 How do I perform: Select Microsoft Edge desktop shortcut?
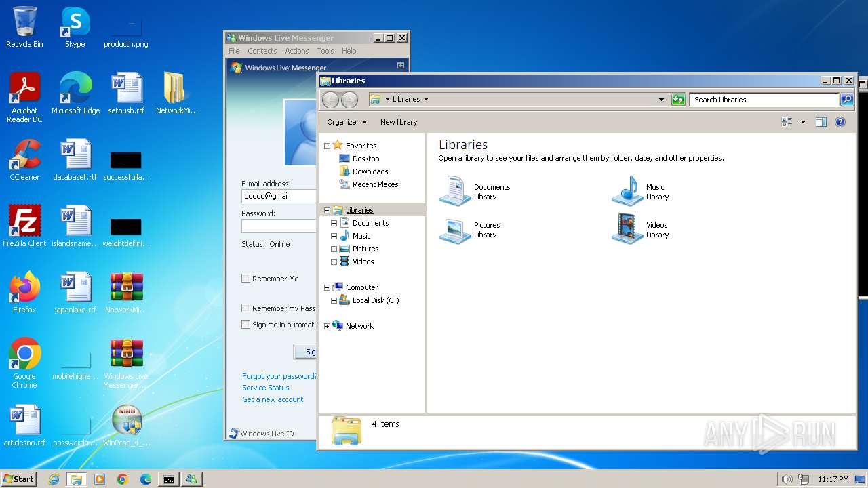pos(75,94)
